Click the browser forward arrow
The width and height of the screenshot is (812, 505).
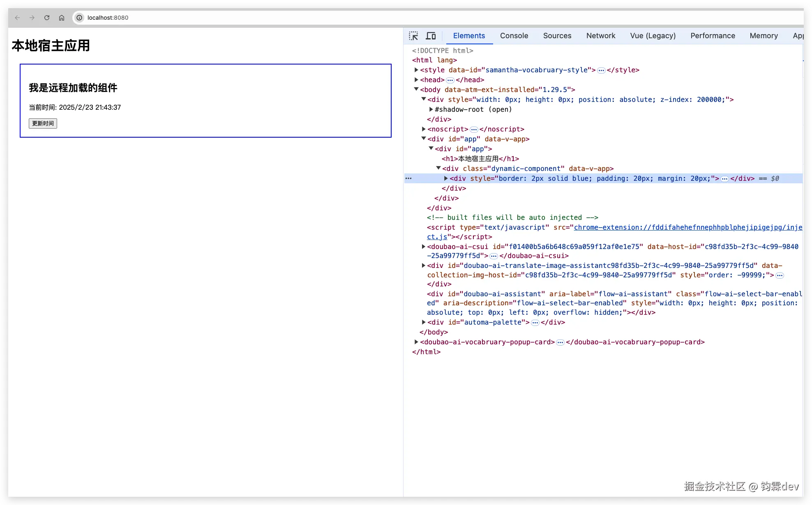(x=32, y=18)
